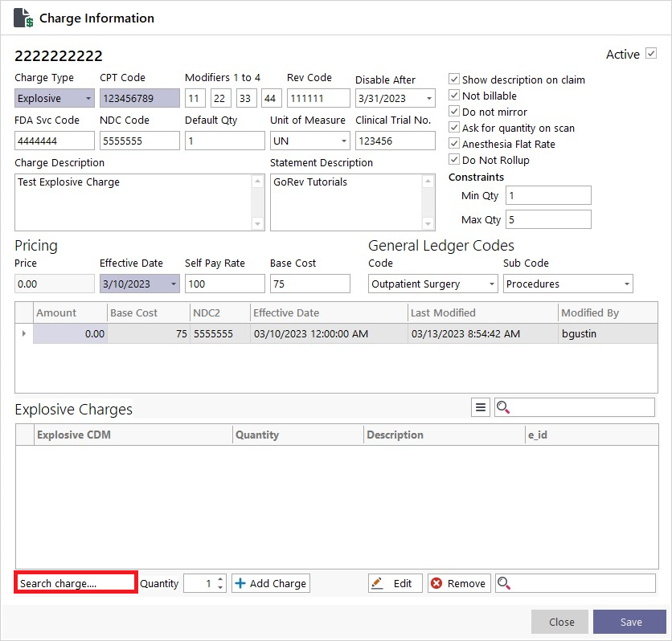Open the Unit of Measure dropdown
The image size is (672, 641).
[344, 141]
